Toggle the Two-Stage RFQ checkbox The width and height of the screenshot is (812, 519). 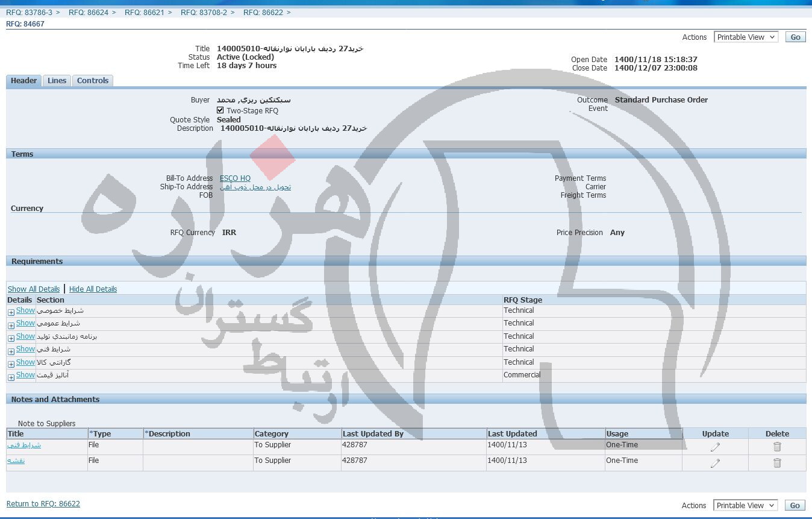pyautogui.click(x=220, y=110)
